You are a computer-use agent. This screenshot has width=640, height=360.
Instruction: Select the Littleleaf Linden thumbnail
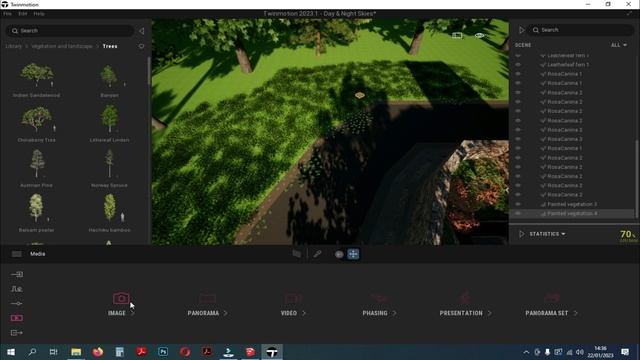pyautogui.click(x=109, y=119)
